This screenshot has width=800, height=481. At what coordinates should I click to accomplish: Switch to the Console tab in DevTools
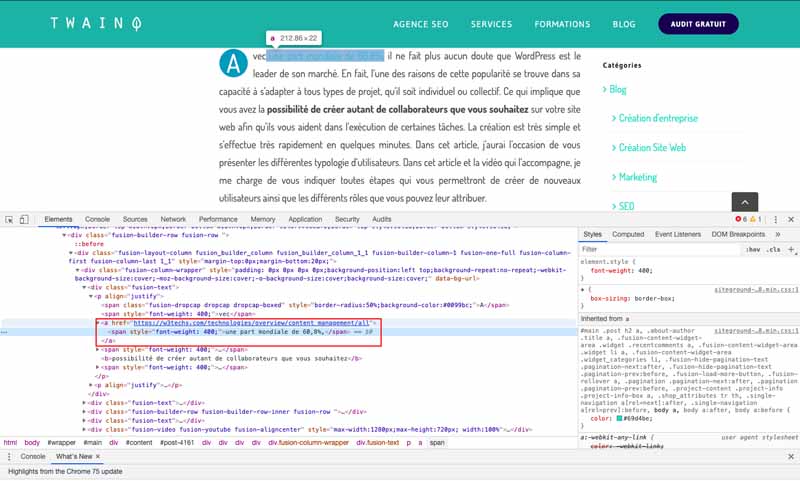[x=97, y=219]
